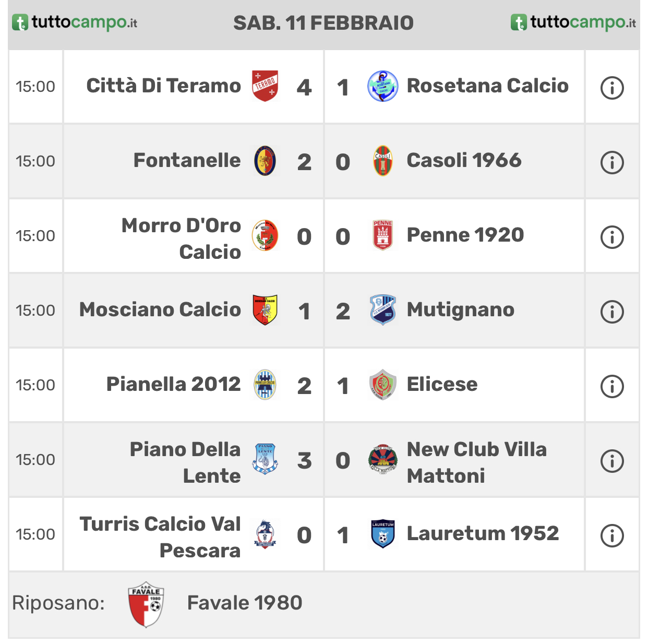
Task: Open info icon for Fontanelle vs Casoli
Action: (612, 162)
